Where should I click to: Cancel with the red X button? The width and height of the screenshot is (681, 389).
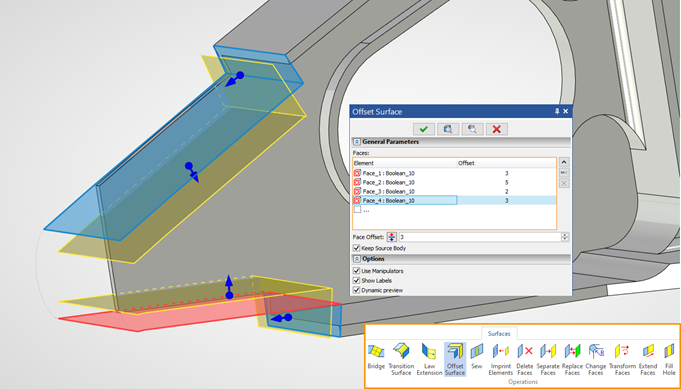[x=497, y=129]
